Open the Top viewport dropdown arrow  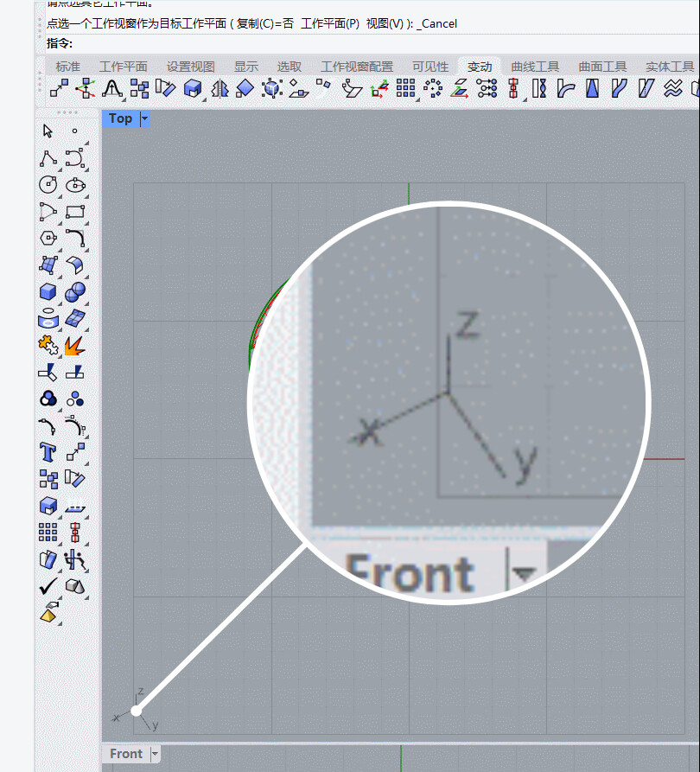coord(144,118)
